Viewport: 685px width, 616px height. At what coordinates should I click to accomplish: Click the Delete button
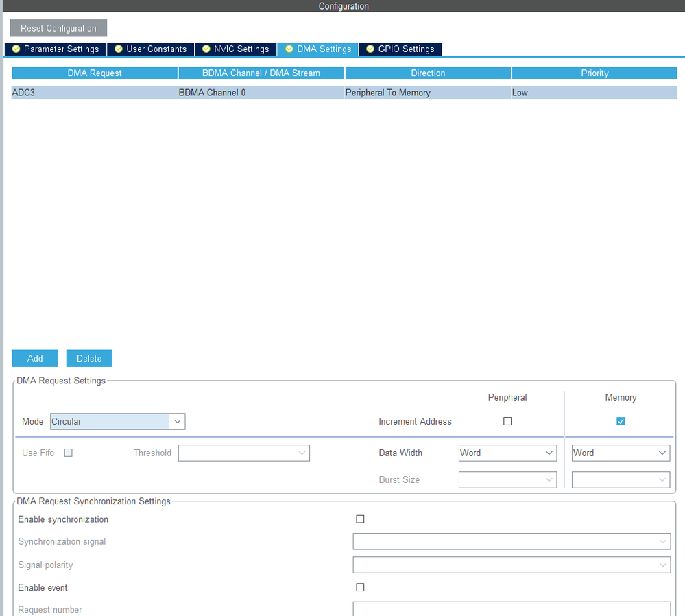89,358
